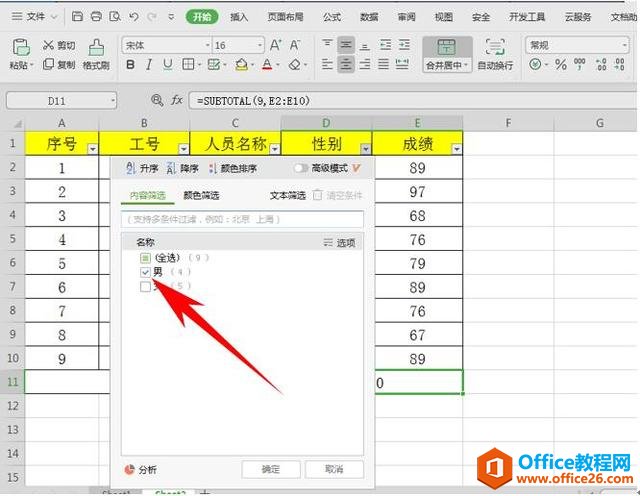Click 颜色排序 color sort
Screen dimensions: 640x496
[233, 168]
